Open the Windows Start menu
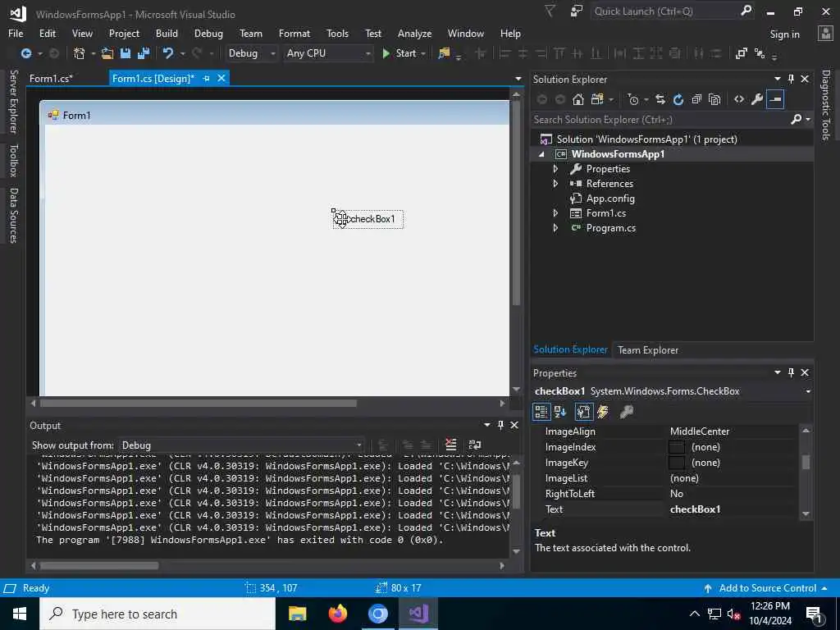The height and width of the screenshot is (630, 840). coord(20,614)
